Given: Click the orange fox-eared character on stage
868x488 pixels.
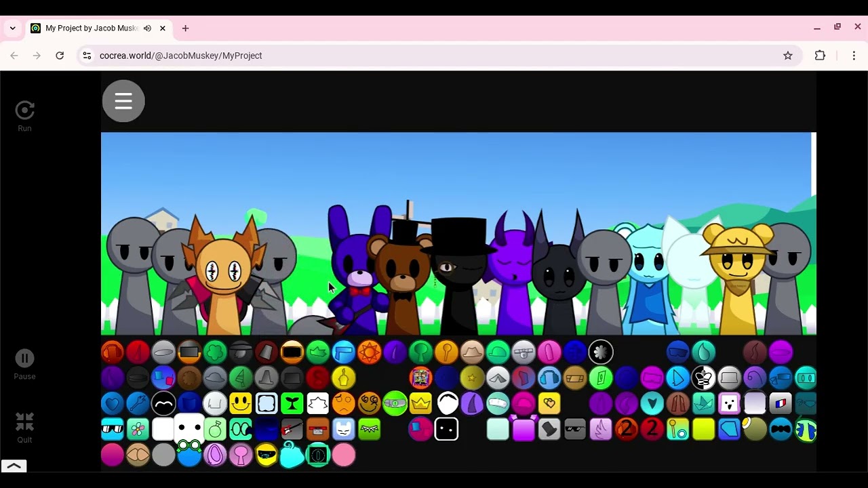Looking at the screenshot, I should [224, 276].
